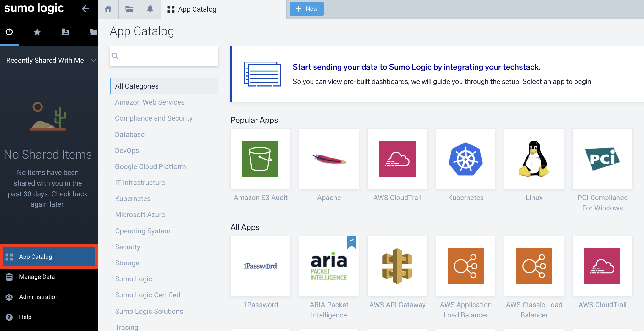Select the Recents clock icon in the sidebar
644x331 pixels.
pyautogui.click(x=9, y=32)
